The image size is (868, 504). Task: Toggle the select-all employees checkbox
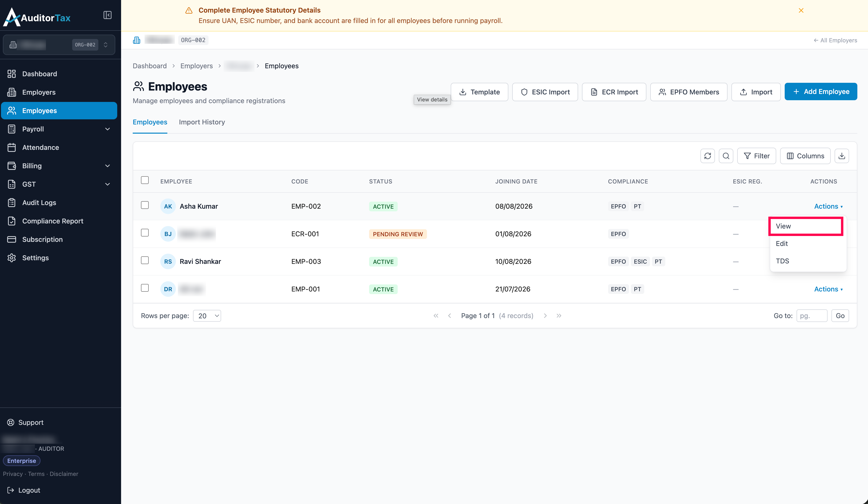(145, 180)
